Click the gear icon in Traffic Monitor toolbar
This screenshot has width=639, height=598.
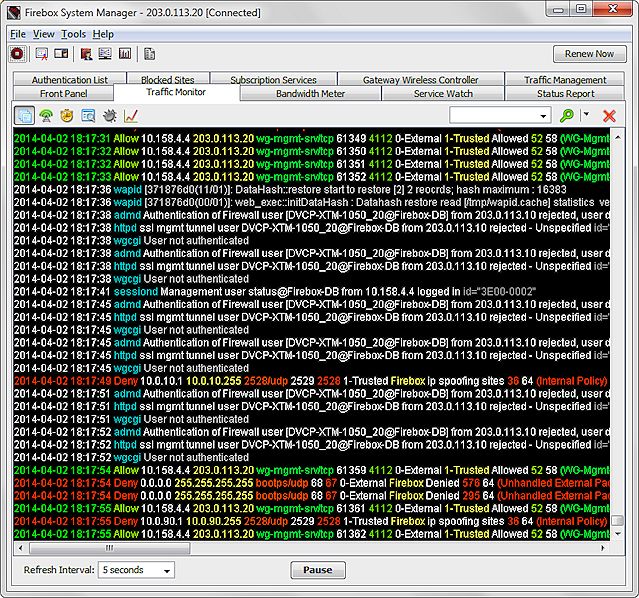coord(109,116)
